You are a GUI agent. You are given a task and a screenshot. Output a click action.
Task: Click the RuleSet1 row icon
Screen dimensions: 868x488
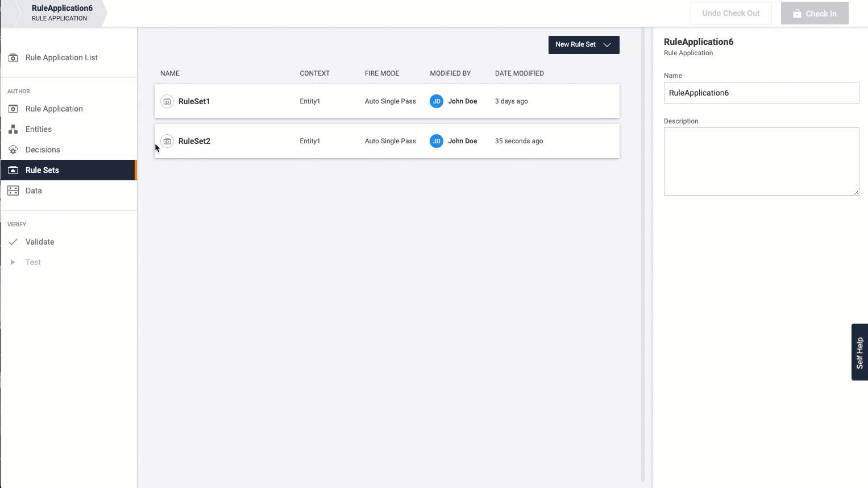click(167, 101)
